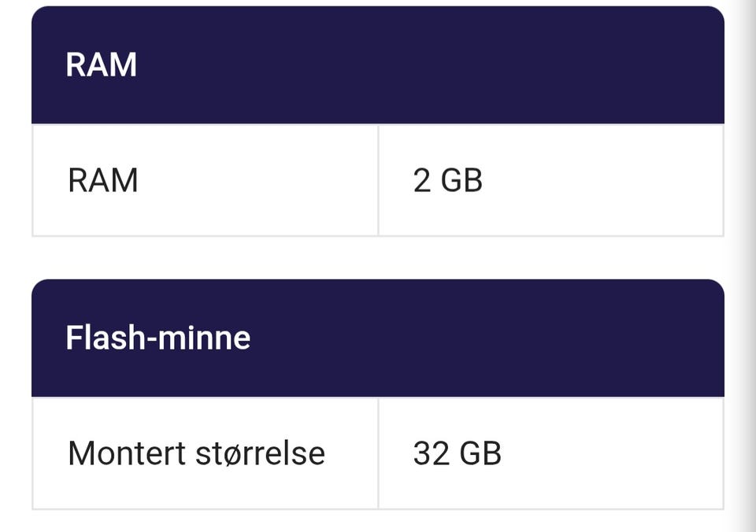Click the scrollbar strip on right edge
756x532 pixels.
(x=744, y=266)
